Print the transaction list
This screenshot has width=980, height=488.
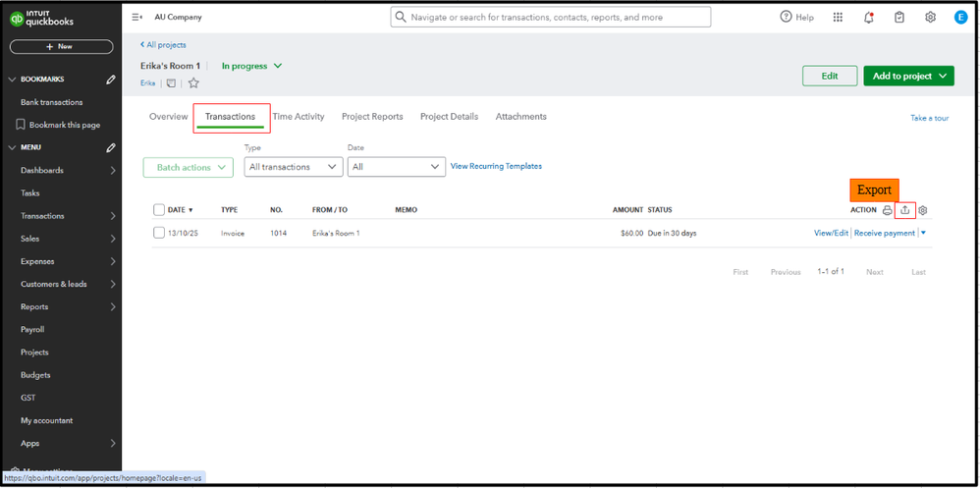point(887,210)
